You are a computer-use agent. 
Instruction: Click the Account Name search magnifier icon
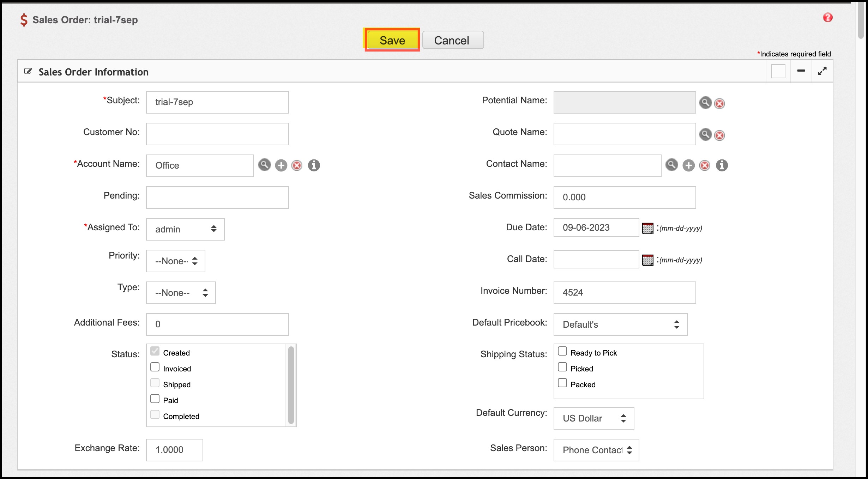(x=264, y=165)
